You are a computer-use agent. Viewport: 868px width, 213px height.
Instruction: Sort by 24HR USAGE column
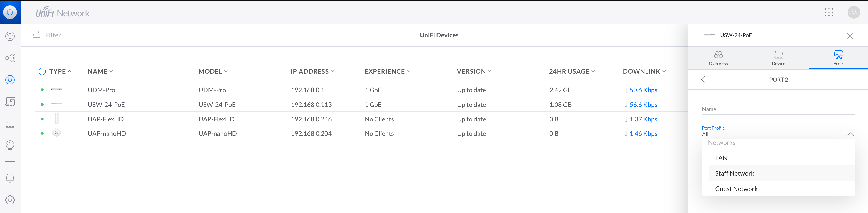572,71
